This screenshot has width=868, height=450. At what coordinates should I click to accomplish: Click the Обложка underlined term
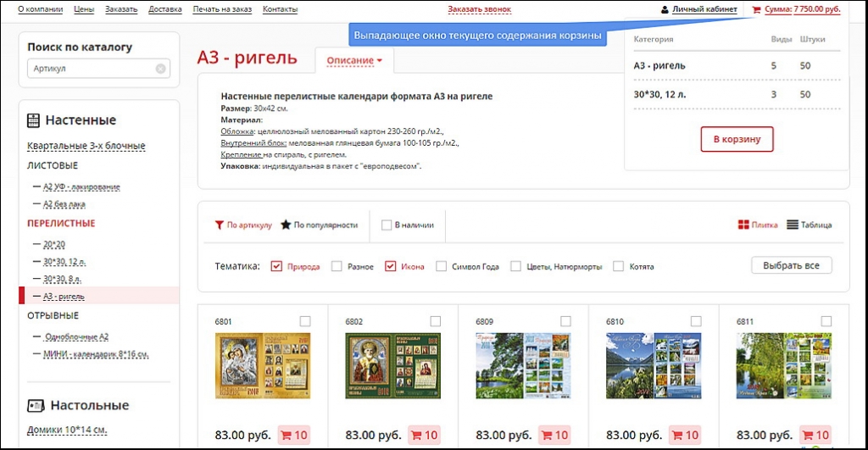pos(237,131)
